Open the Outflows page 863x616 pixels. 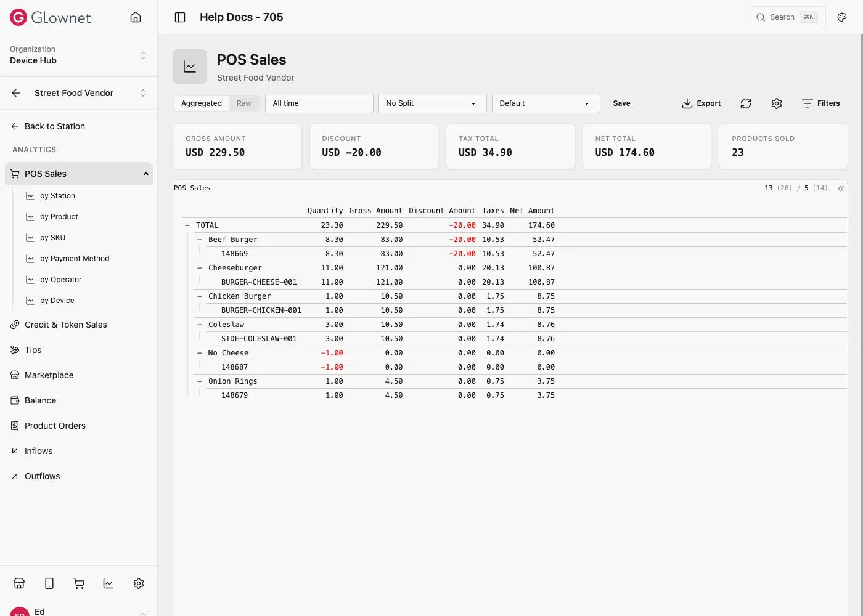42,476
